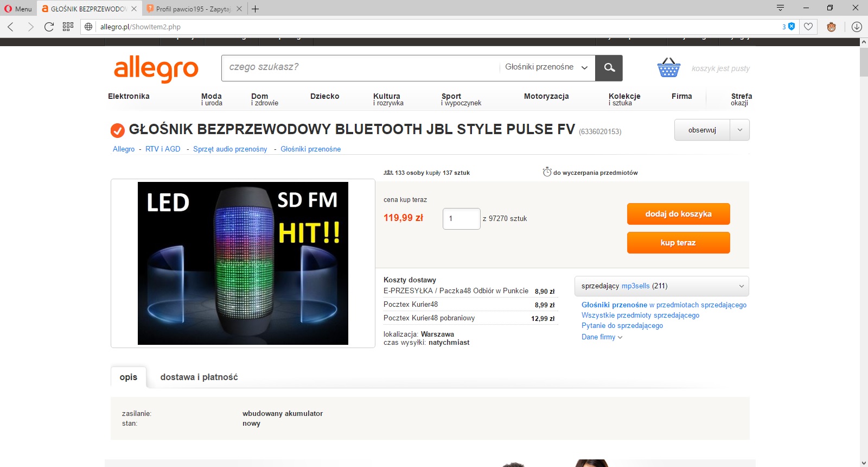Click kup teraz button
The image size is (868, 467).
pyautogui.click(x=679, y=243)
